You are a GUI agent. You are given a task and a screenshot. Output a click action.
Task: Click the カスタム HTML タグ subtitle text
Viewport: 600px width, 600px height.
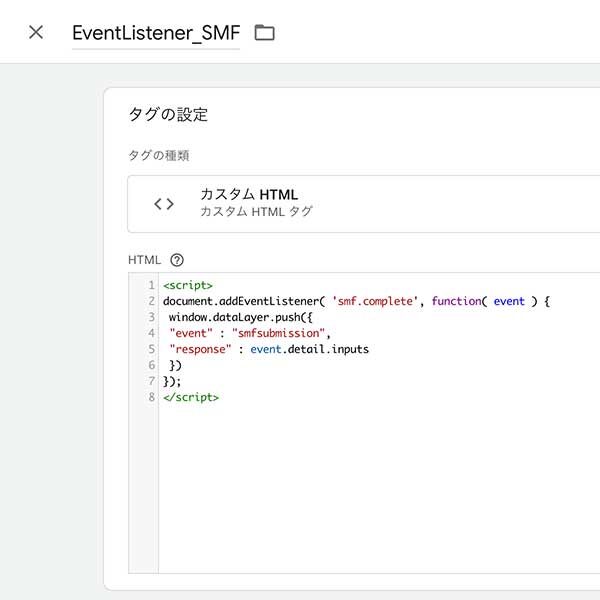[x=256, y=212]
